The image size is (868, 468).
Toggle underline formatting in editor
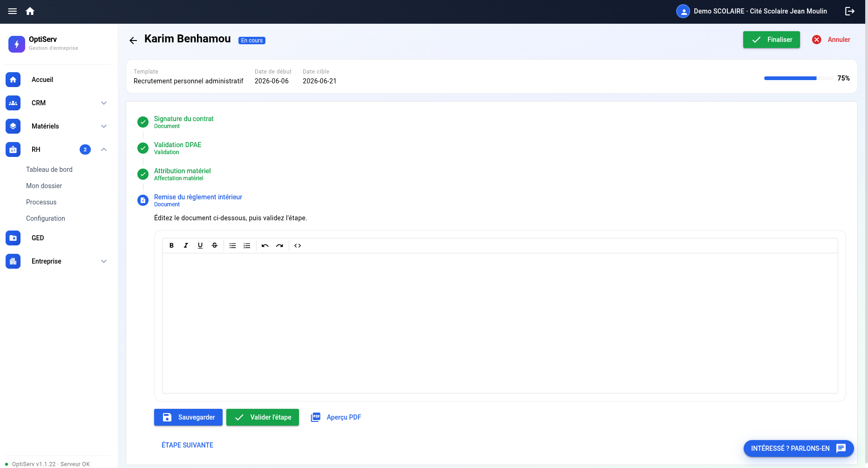[200, 245]
